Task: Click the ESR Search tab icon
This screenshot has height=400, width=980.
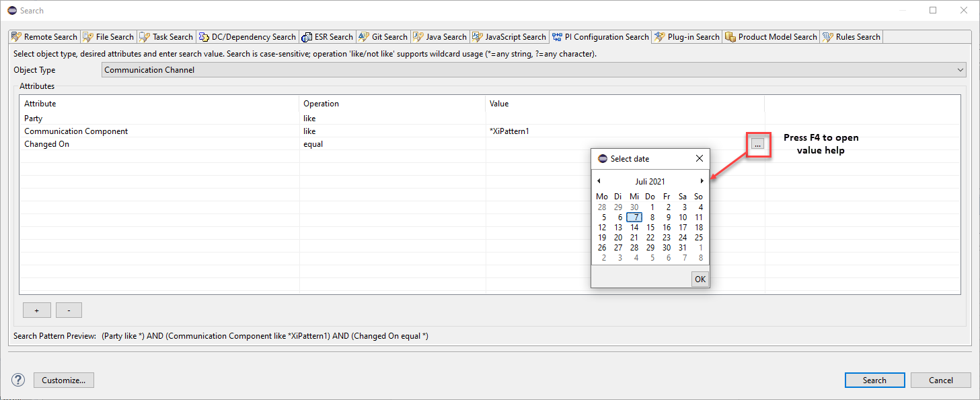Action: coord(306,36)
